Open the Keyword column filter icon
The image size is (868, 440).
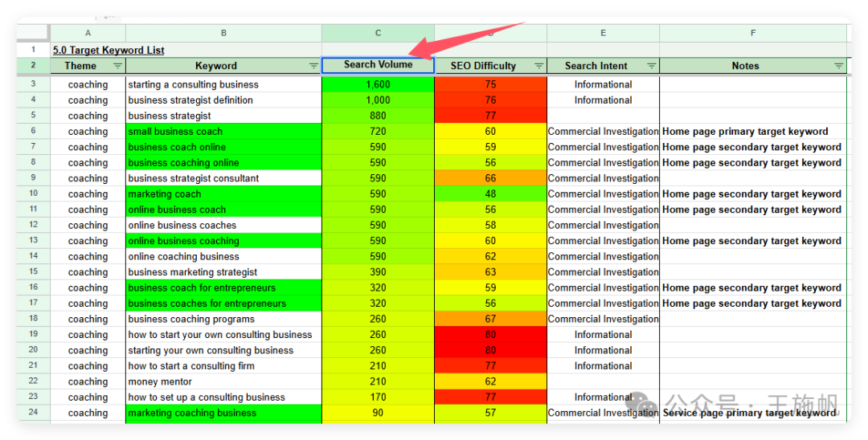pyautogui.click(x=313, y=66)
